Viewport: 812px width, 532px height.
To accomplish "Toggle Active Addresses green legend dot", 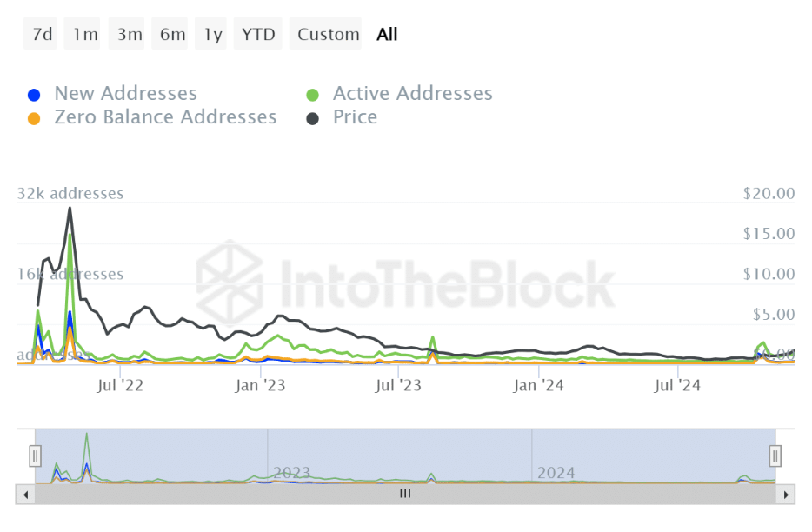I will pyautogui.click(x=312, y=95).
